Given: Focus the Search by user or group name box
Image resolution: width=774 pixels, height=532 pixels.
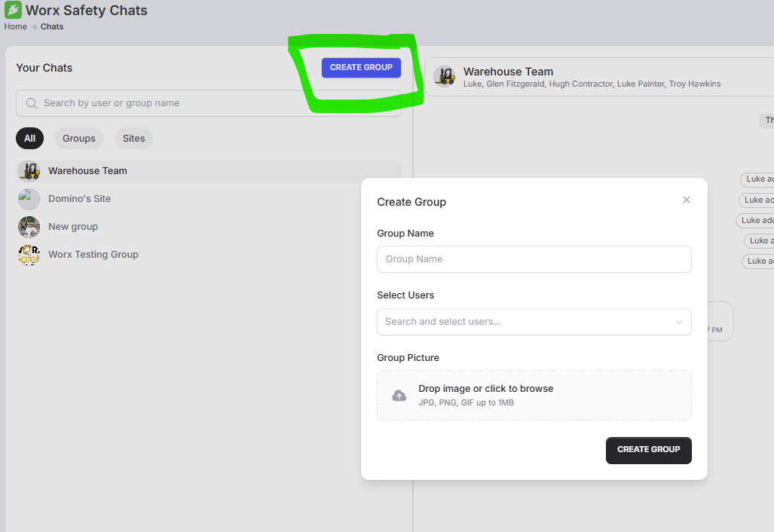Looking at the screenshot, I should click(215, 103).
